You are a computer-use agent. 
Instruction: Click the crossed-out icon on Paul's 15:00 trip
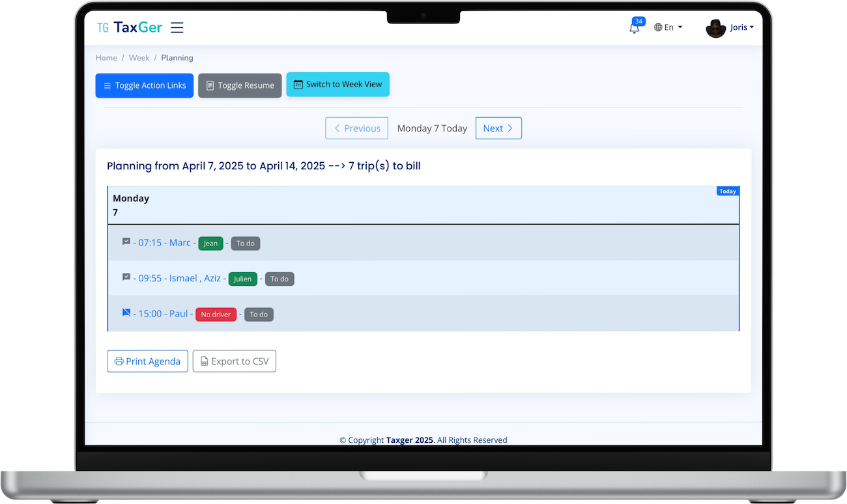[x=126, y=313]
